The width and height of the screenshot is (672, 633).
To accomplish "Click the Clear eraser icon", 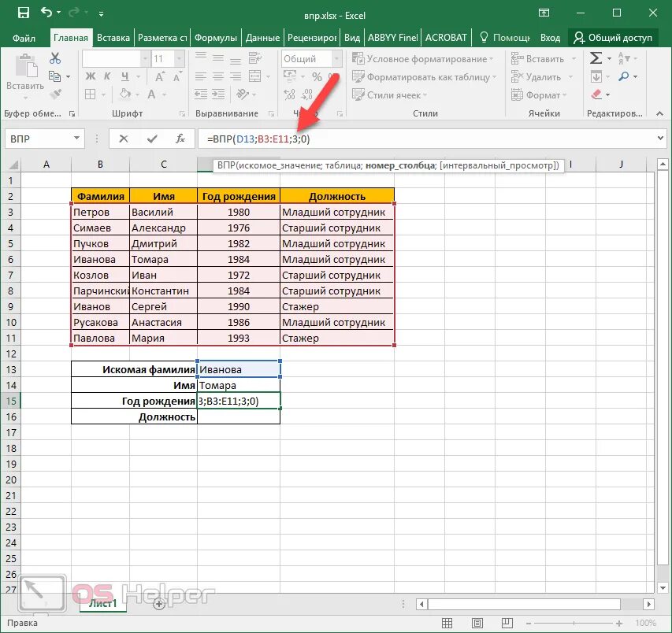I will tap(596, 94).
